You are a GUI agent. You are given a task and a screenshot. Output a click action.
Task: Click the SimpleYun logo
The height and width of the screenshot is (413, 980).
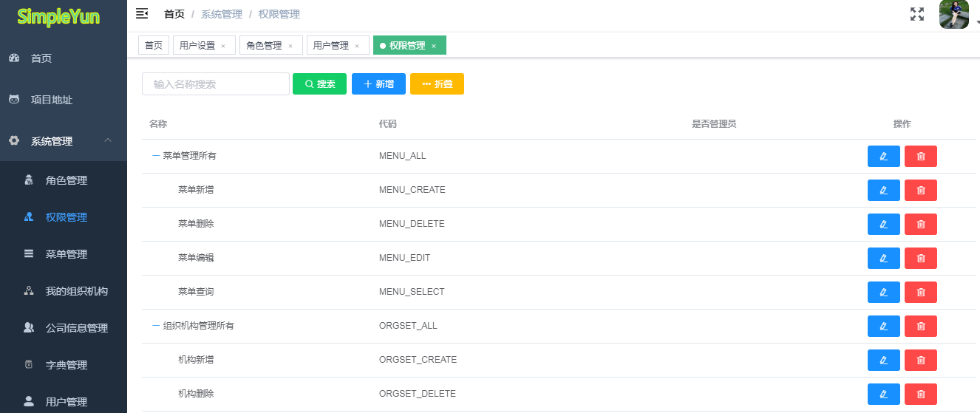58,16
